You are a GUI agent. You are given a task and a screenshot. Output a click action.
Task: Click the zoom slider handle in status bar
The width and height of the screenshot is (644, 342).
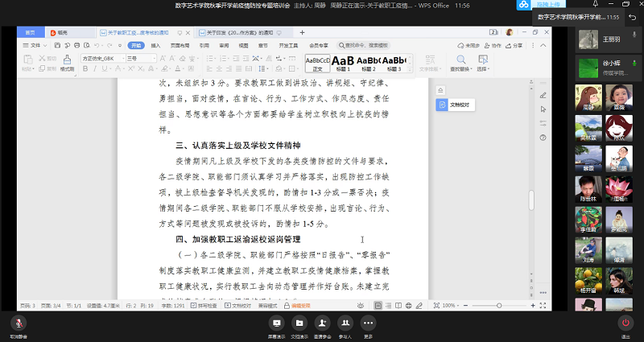[499, 306]
